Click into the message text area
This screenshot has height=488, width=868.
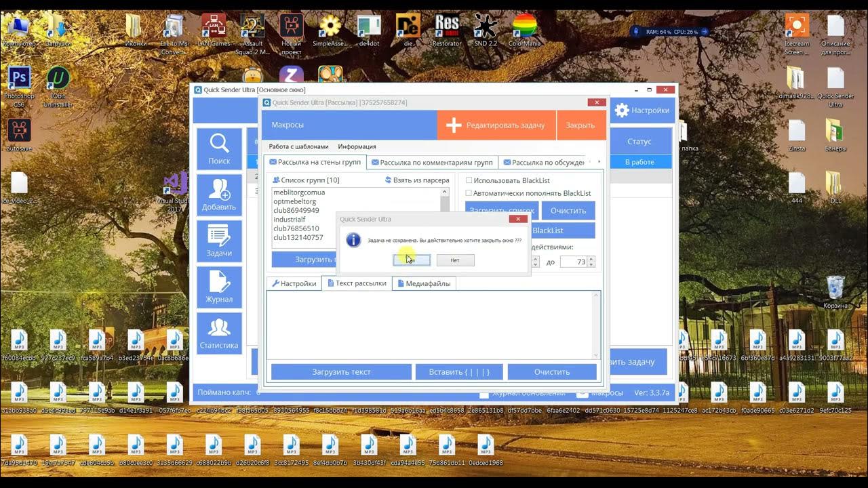pos(429,325)
